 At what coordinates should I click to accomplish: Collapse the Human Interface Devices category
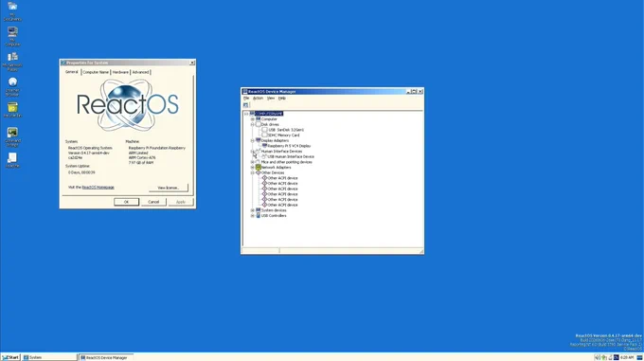[253, 152]
